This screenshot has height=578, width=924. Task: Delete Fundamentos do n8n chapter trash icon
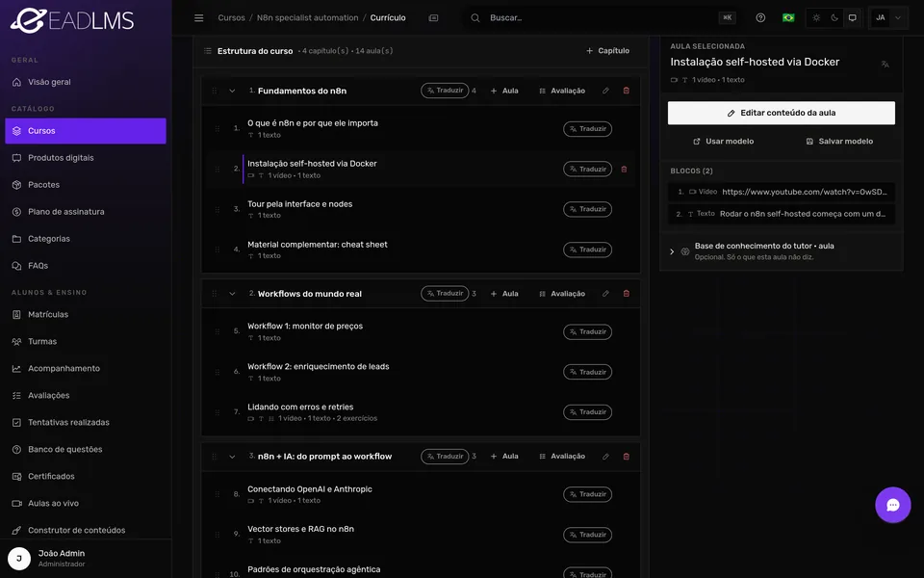pyautogui.click(x=627, y=91)
